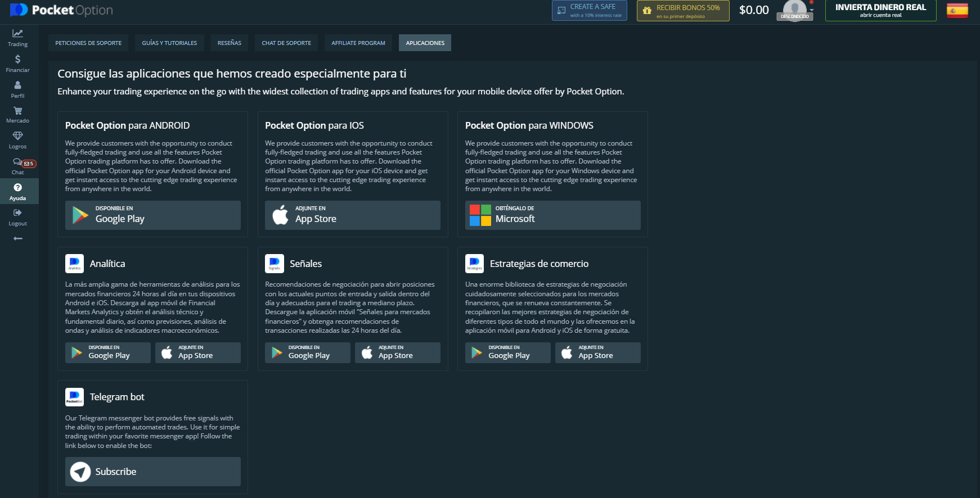Open the Reseñas tab
Image resolution: width=980 pixels, height=498 pixels.
[230, 43]
